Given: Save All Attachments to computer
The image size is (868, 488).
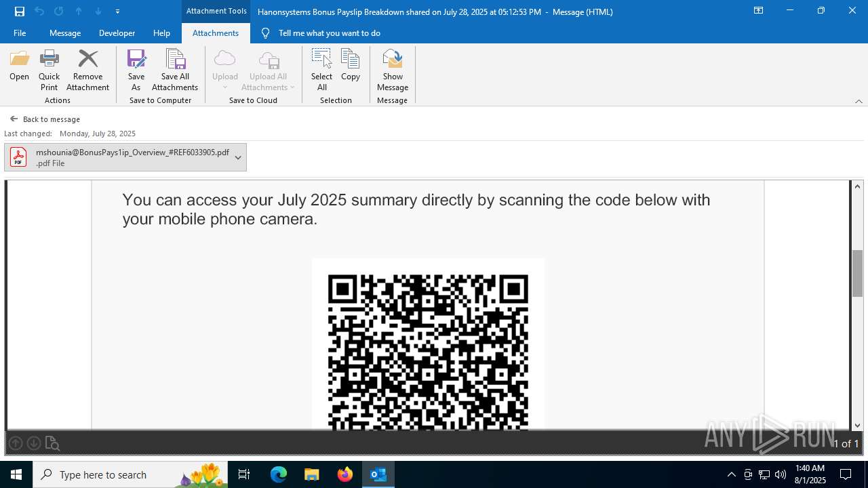Looking at the screenshot, I should point(175,70).
